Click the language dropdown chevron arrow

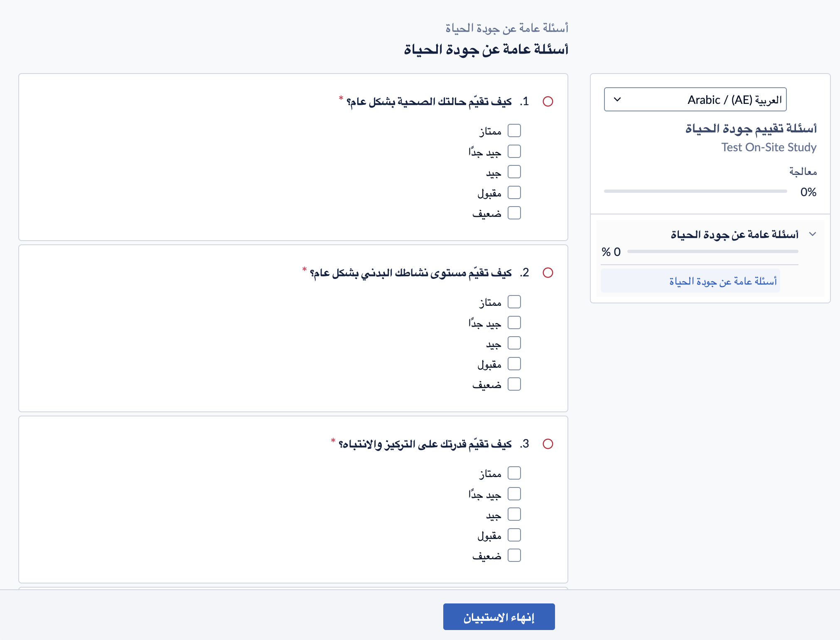coord(617,99)
